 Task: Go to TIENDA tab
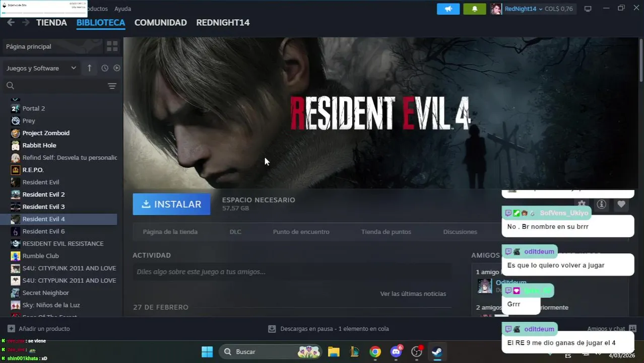[x=51, y=23]
